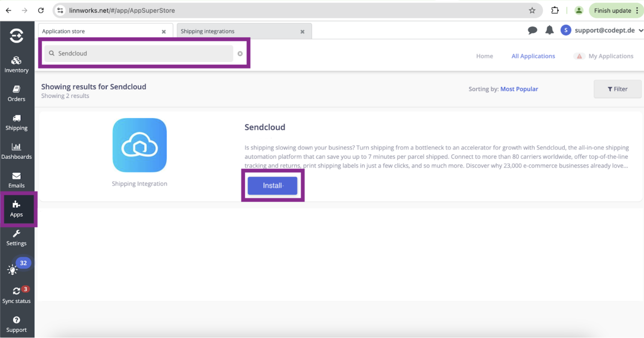Open notifications bell
644x338 pixels.
tap(549, 30)
